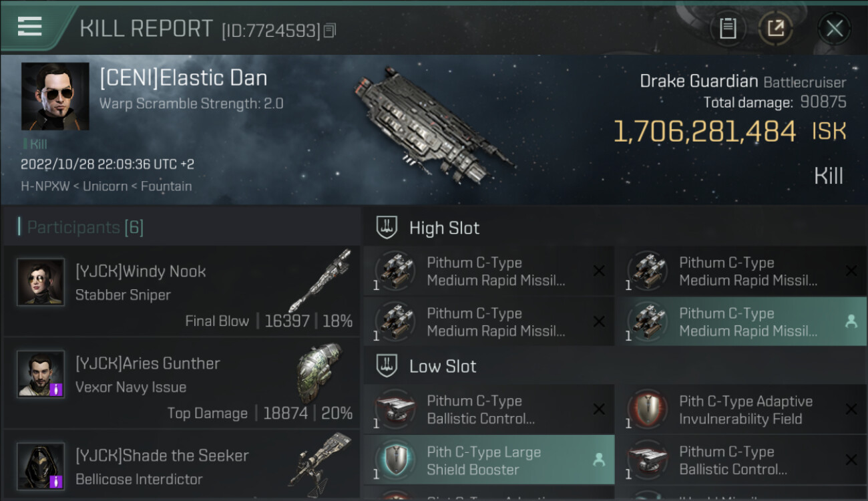This screenshot has width=868, height=501.
Task: Copy the kill report ID icon
Action: [x=330, y=31]
